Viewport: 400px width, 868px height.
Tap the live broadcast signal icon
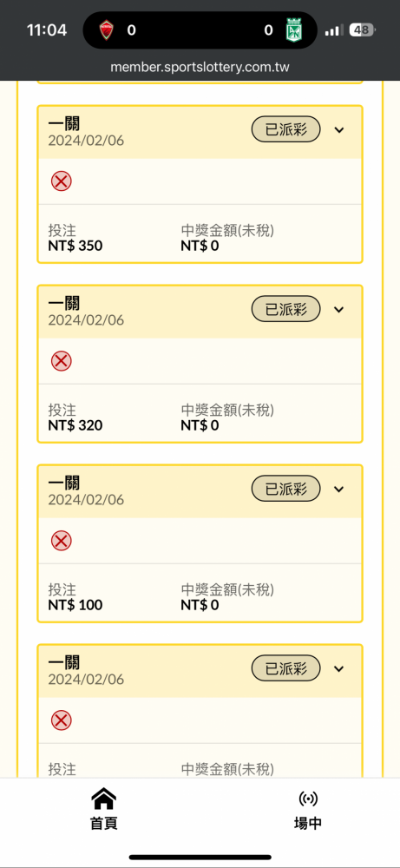[308, 799]
